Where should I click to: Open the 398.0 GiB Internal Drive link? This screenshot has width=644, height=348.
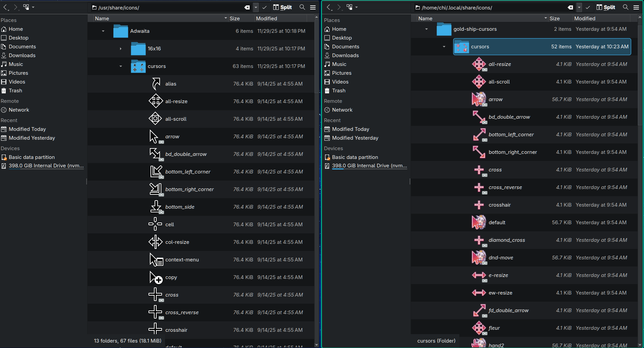(46, 166)
